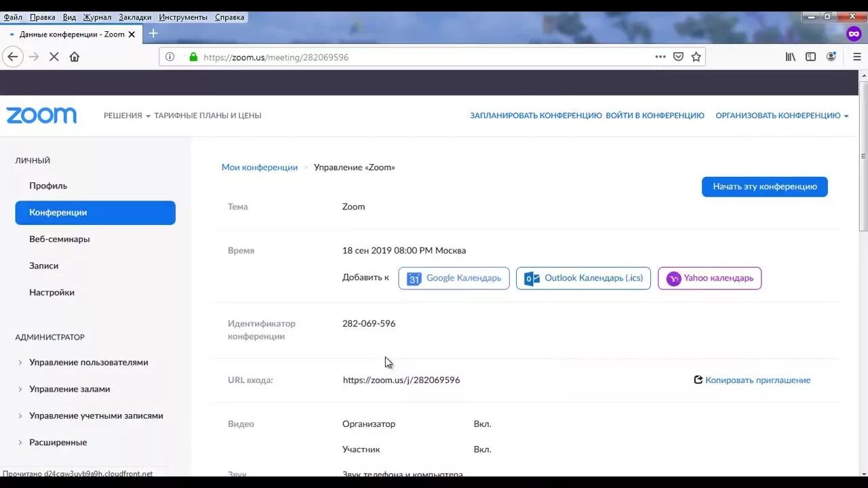Screen dimensions: 868x488
Task: Click the 'Управление «Zoom»' breadcrumb text
Action: point(354,167)
